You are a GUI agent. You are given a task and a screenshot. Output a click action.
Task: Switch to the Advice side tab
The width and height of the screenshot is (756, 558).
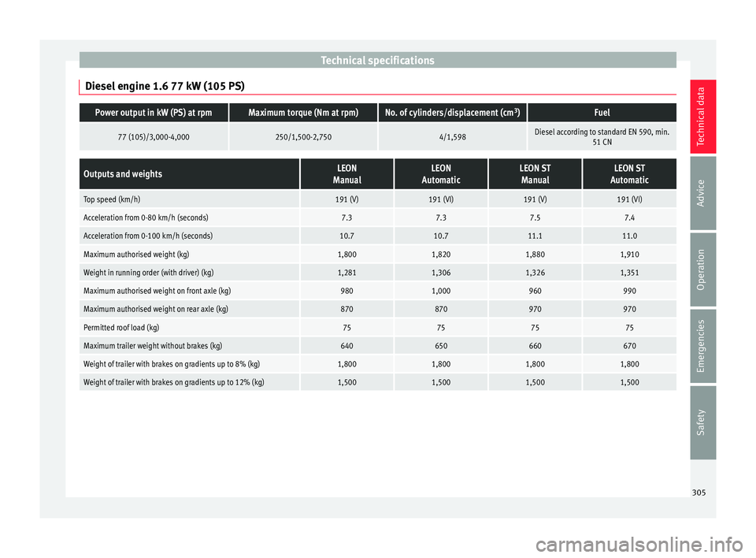click(702, 193)
